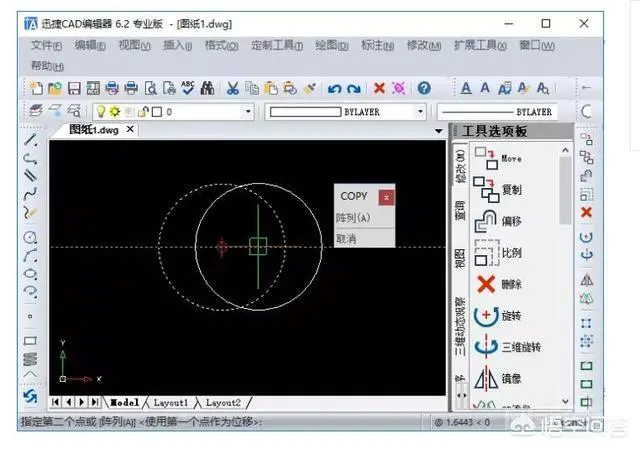
Task: Open the 帮助(H) menu
Action: (x=47, y=65)
